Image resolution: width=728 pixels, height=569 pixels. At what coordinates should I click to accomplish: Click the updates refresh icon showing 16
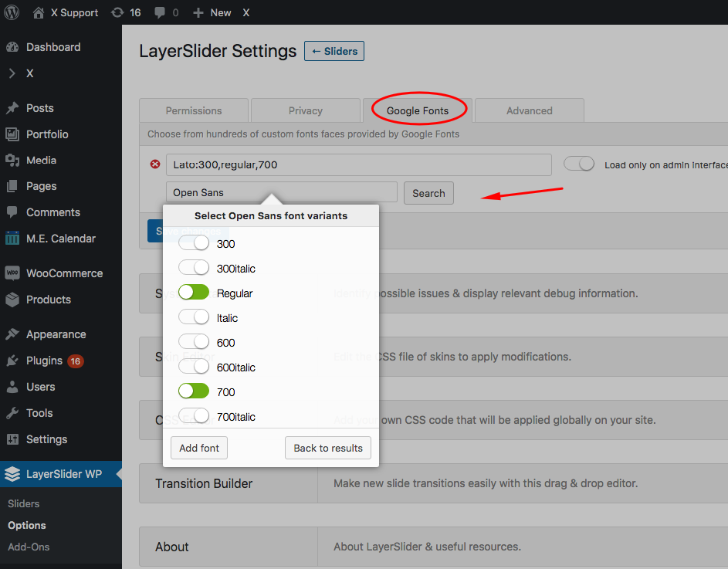[117, 12]
